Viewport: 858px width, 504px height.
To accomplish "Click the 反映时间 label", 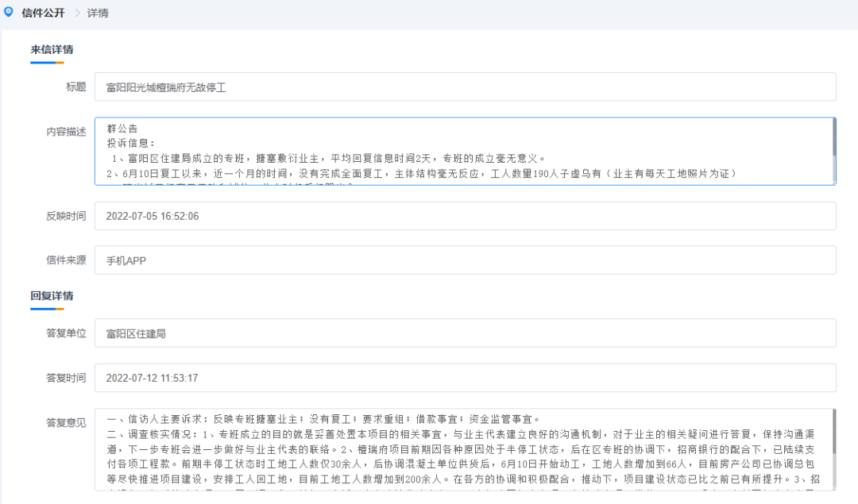I will point(66,216).
